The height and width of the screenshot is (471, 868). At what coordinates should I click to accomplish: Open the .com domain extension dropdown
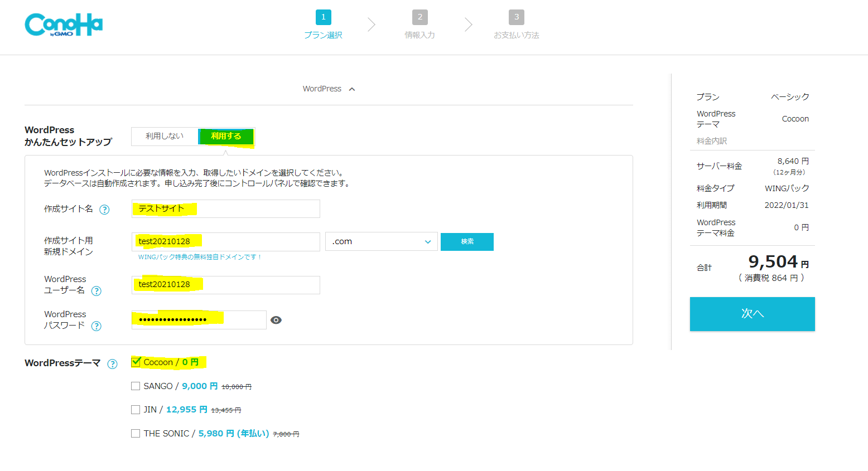tap(382, 241)
